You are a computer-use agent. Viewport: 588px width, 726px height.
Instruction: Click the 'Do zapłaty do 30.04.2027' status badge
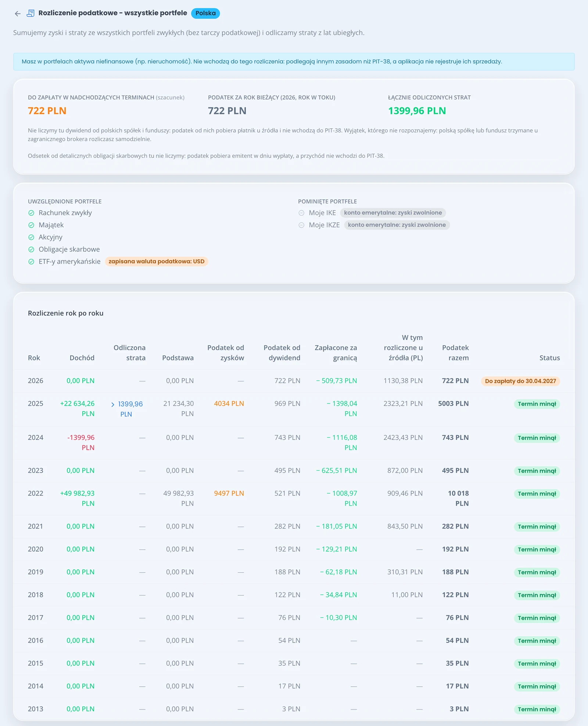tap(520, 381)
